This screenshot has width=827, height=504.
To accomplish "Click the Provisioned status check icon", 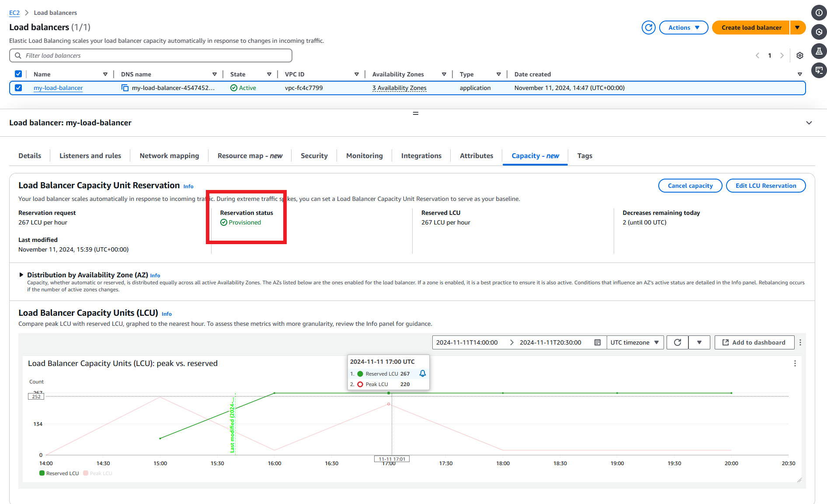I will pyautogui.click(x=224, y=222).
